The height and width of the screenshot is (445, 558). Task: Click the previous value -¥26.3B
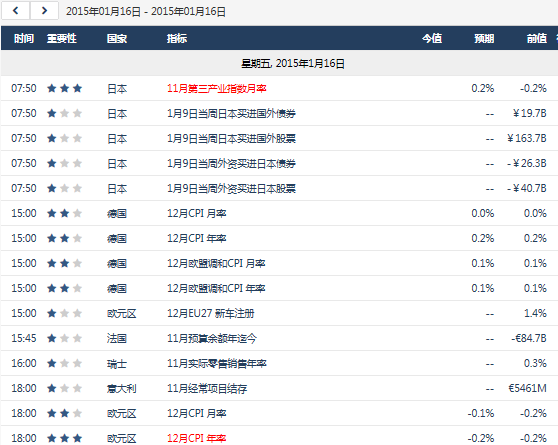tap(527, 163)
